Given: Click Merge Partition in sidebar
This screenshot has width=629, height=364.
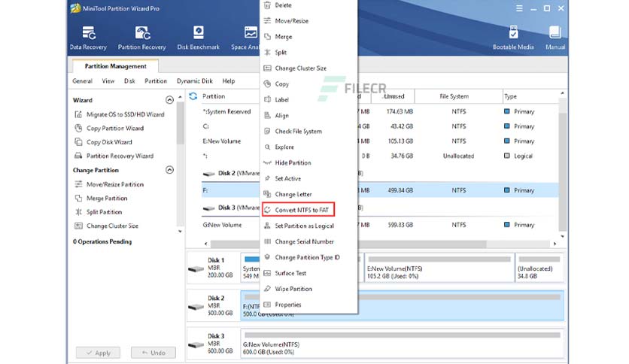Looking at the screenshot, I should [x=101, y=198].
